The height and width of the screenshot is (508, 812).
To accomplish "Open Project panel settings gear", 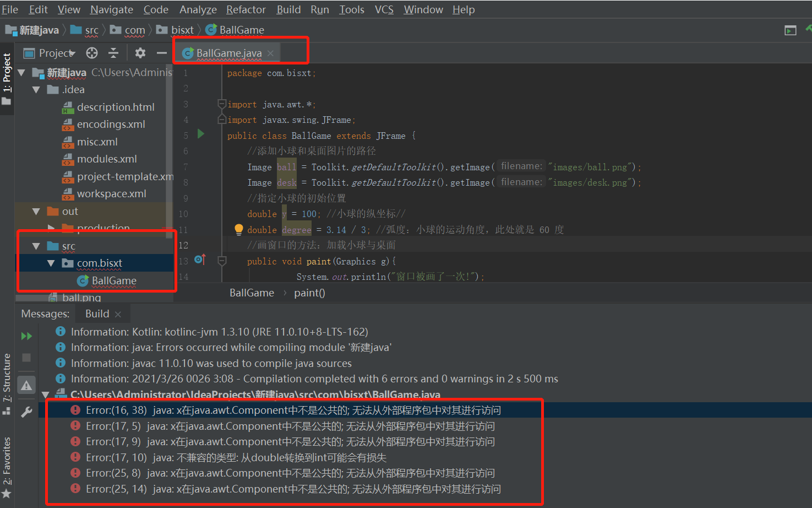I will tap(140, 53).
